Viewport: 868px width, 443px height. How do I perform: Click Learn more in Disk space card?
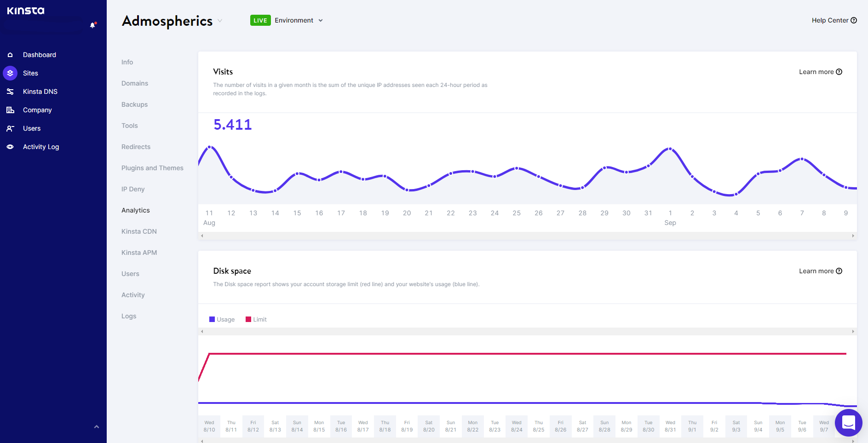tap(816, 271)
